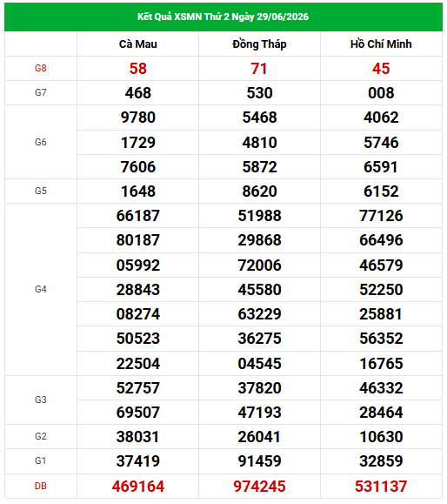The height and width of the screenshot is (504, 447).
Task: Click the G8 prize row label
Action: click(x=41, y=68)
